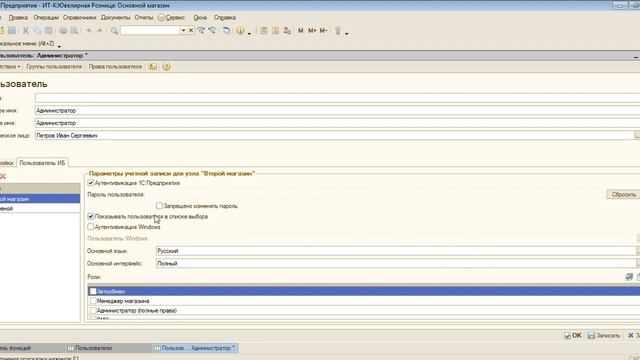Clear the search box with X icon
This screenshot has height=360, width=640.
click(x=191, y=31)
